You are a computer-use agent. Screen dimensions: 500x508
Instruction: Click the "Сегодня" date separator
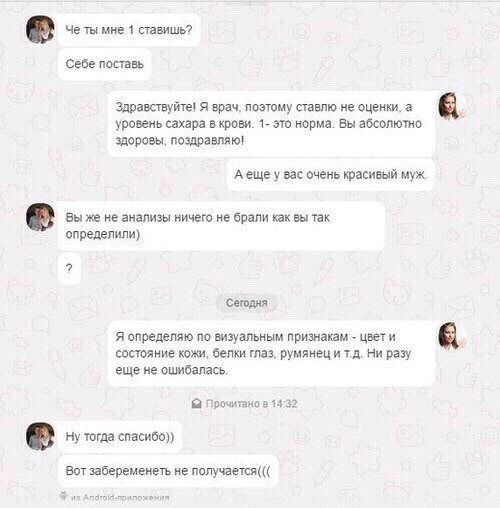point(247,303)
